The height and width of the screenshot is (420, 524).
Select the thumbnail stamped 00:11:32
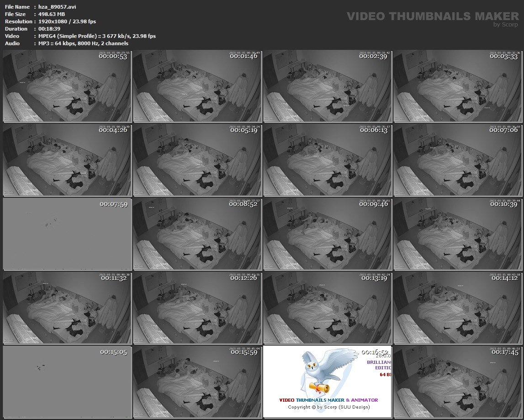tap(67, 308)
